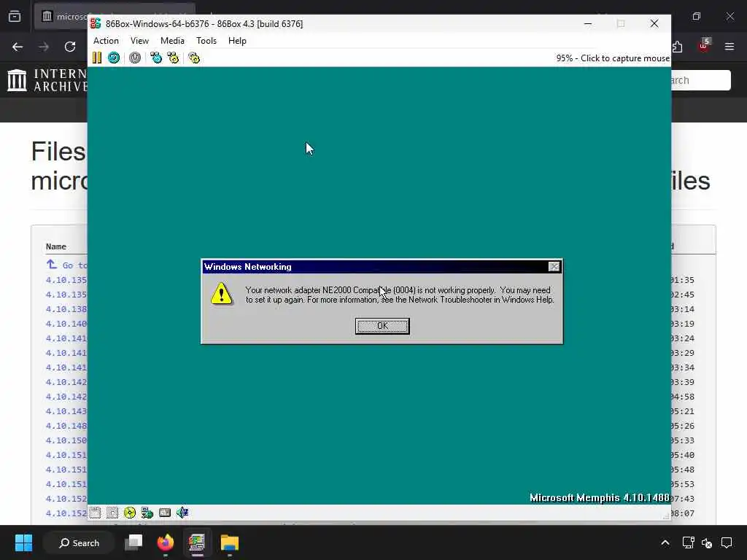Click OK in Windows Networking dialog
This screenshot has height=560, width=747.
pos(382,326)
